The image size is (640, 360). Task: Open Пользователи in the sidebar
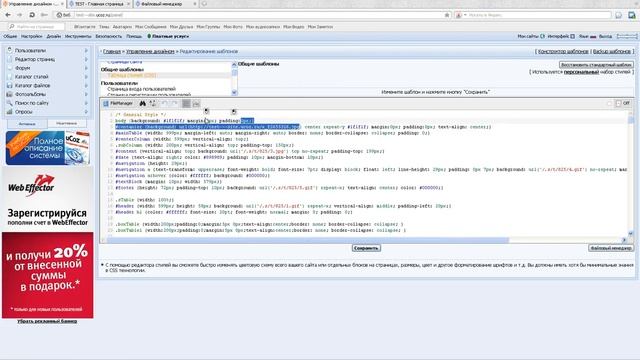[30, 51]
